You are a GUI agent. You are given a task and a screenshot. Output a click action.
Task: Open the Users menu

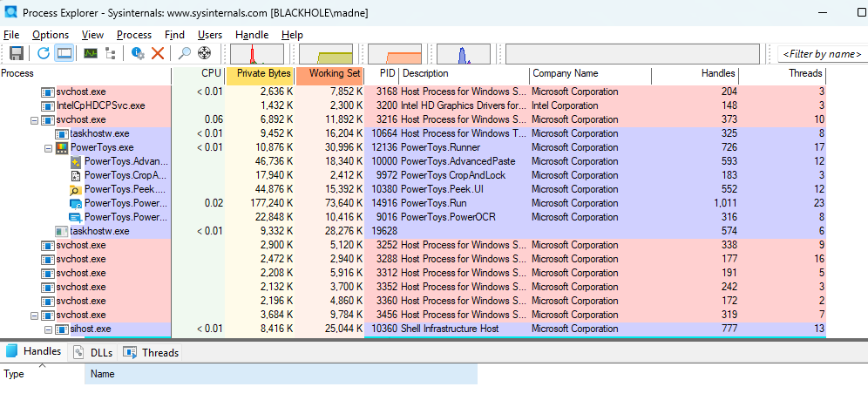click(x=210, y=35)
